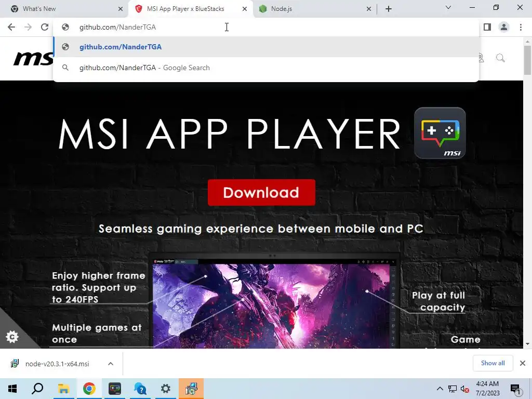Open the clock showing 4:24 AM
The width and height of the screenshot is (532, 399).
[x=487, y=389]
